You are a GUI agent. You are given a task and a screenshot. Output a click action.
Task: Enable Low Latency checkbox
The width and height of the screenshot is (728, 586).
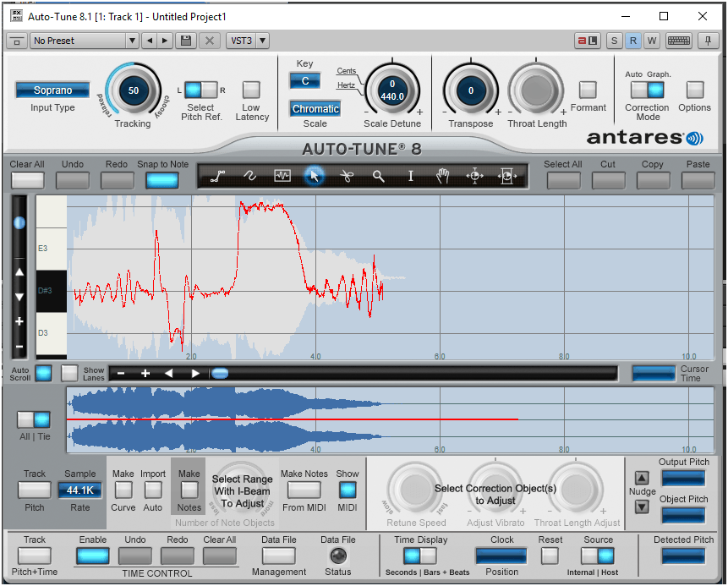(251, 90)
